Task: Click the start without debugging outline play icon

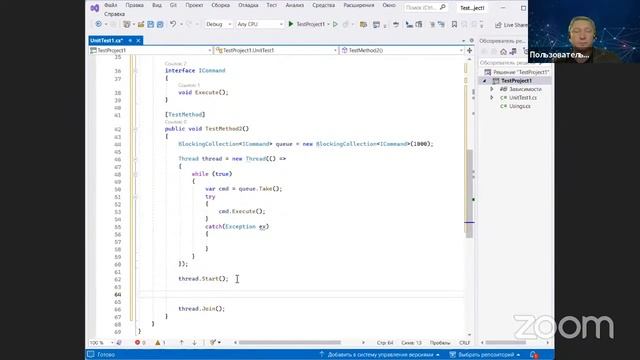Action: click(336, 24)
